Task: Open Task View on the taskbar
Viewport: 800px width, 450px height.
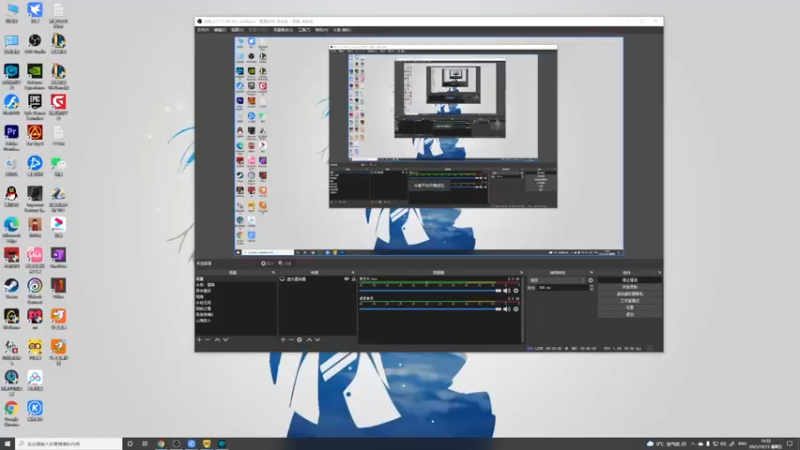Action: (x=145, y=444)
